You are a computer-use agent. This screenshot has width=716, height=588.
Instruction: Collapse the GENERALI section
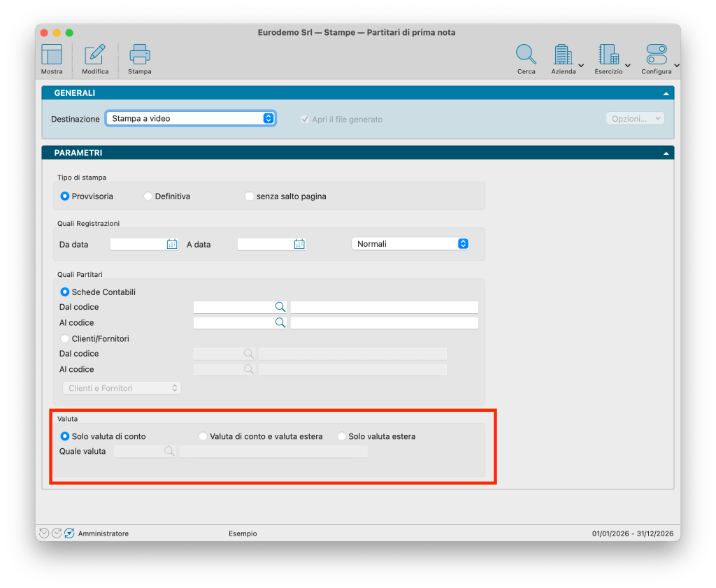(x=666, y=94)
